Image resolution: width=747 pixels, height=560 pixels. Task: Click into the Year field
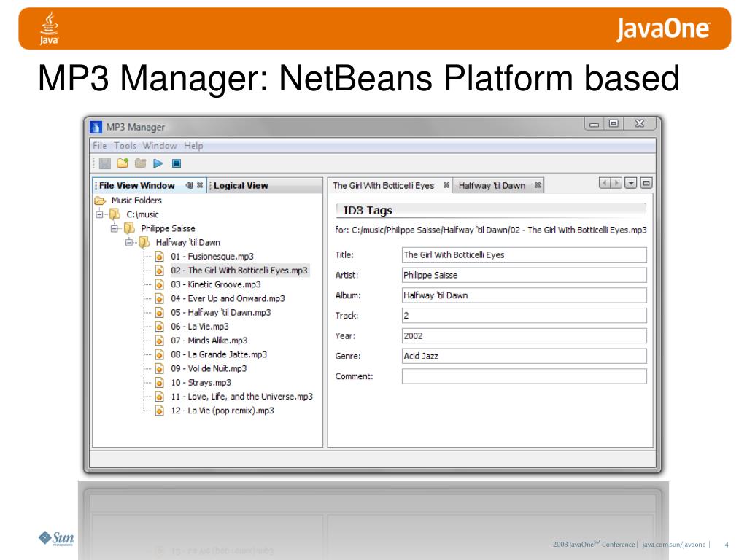pyautogui.click(x=524, y=335)
